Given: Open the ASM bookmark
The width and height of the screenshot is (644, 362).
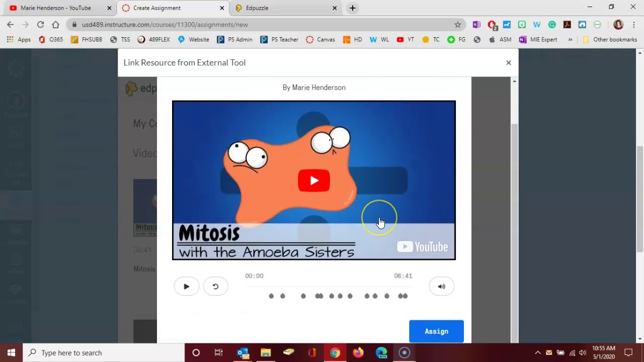Looking at the screenshot, I should click(x=500, y=39).
